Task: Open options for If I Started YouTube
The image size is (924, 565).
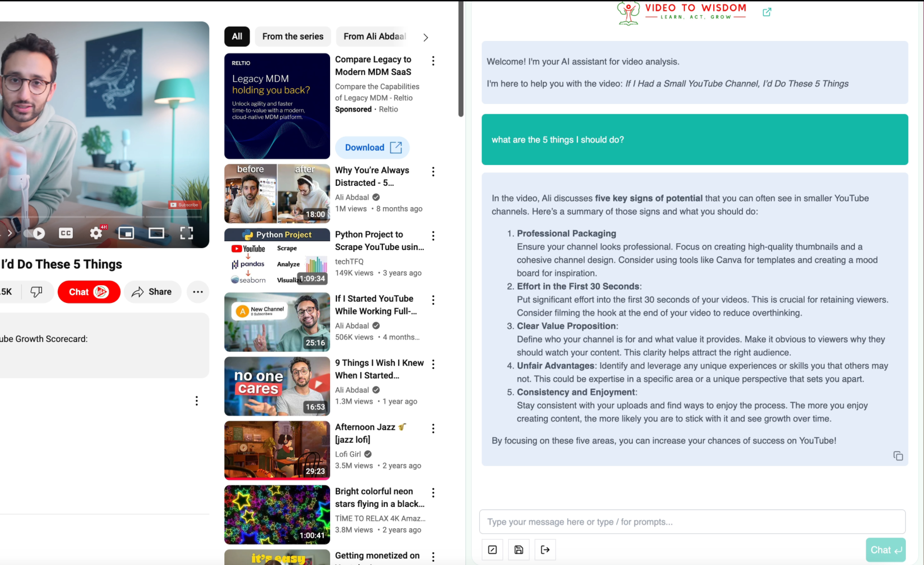Action: point(433,300)
